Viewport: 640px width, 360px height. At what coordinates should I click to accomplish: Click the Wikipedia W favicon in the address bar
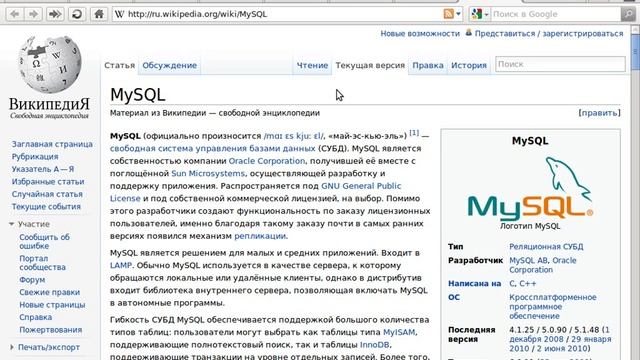tap(119, 14)
